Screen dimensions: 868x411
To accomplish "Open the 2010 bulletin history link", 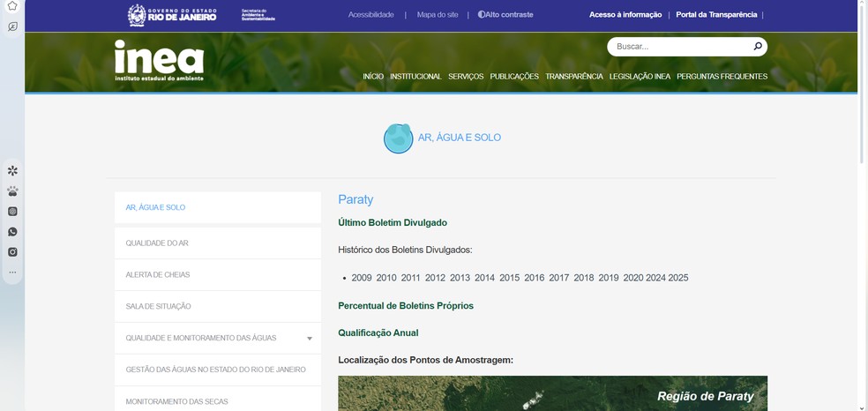I will tap(386, 278).
